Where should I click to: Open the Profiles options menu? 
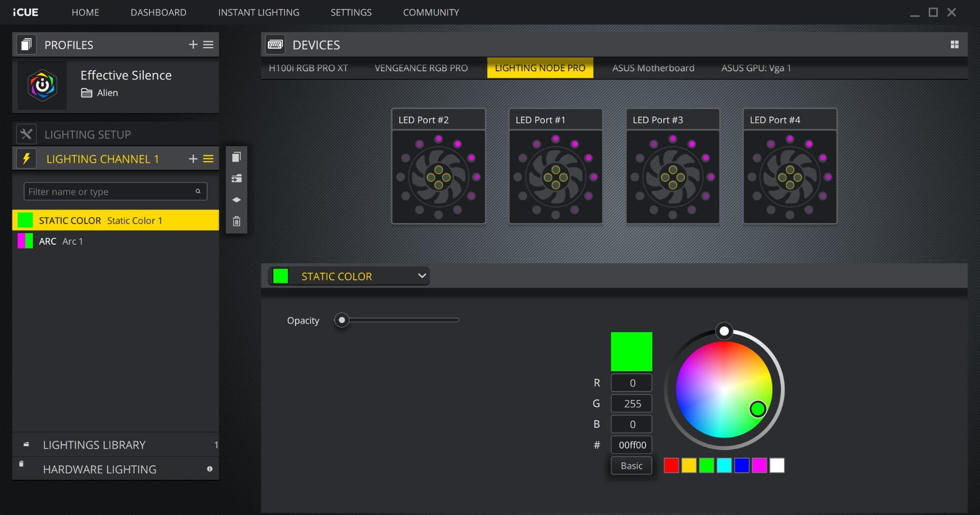(x=208, y=44)
